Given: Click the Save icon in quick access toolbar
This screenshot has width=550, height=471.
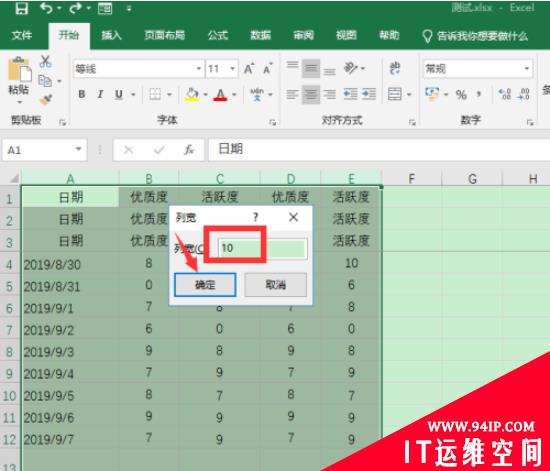Looking at the screenshot, I should click(x=21, y=8).
